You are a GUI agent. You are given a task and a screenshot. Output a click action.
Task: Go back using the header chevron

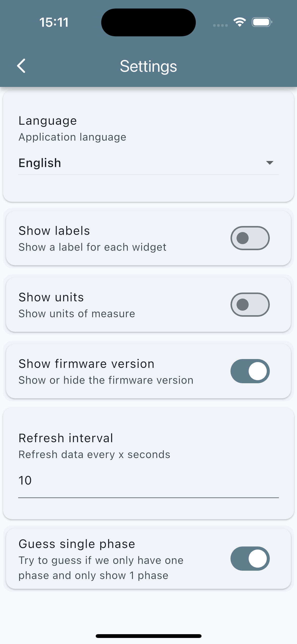tap(21, 66)
